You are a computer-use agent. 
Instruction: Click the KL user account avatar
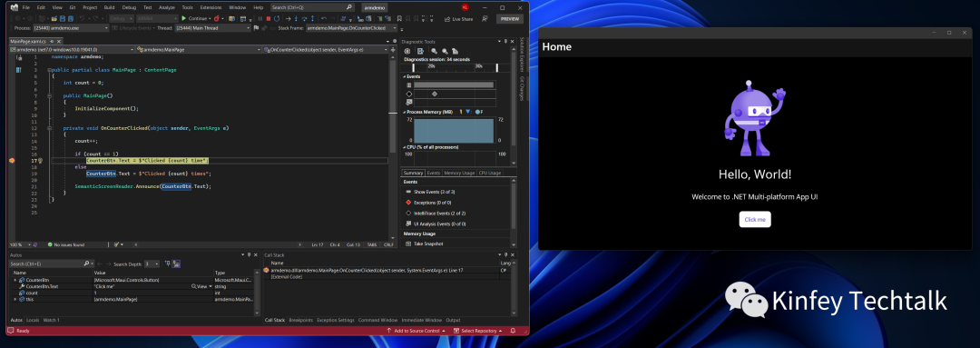pyautogui.click(x=465, y=7)
